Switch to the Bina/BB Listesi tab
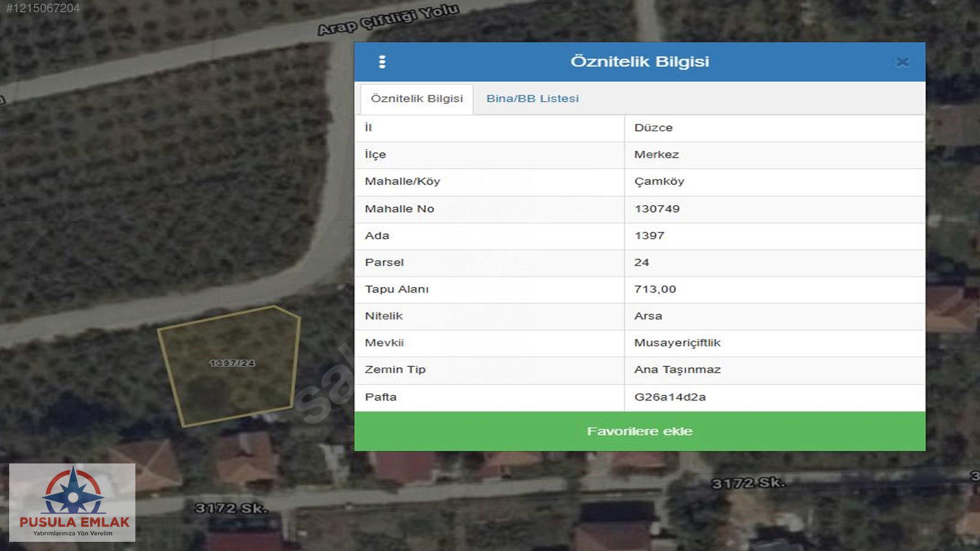Image resolution: width=980 pixels, height=551 pixels. coord(532,99)
